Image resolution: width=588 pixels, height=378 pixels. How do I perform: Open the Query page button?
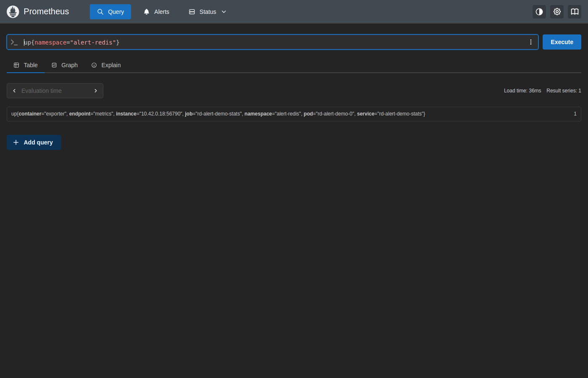[110, 12]
